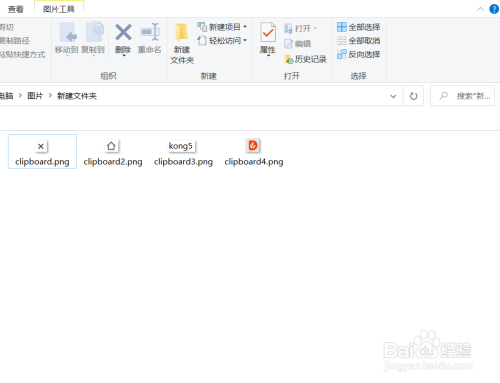
Task: Click Invert selection (反向选择)
Action: 359,54
